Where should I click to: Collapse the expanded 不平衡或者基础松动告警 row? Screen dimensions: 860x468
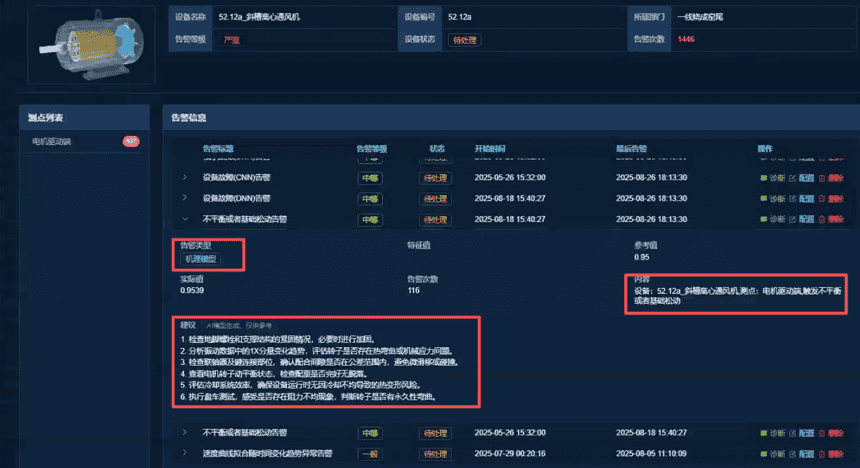pyautogui.click(x=184, y=220)
